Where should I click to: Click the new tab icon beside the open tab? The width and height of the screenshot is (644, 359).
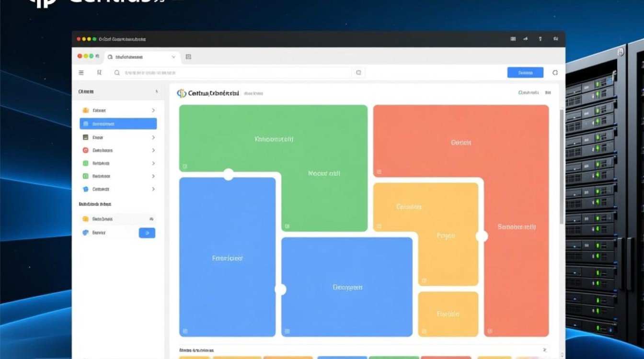[188, 57]
